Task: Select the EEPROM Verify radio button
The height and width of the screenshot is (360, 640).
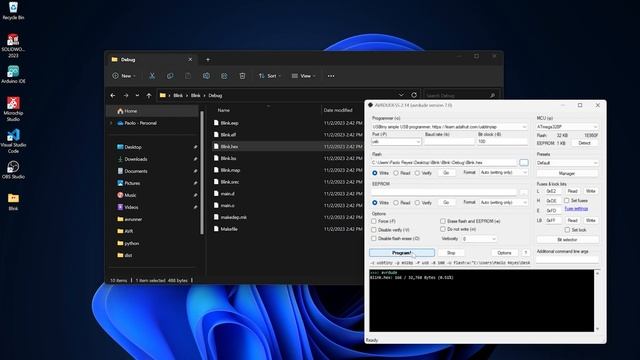Action: click(x=417, y=202)
